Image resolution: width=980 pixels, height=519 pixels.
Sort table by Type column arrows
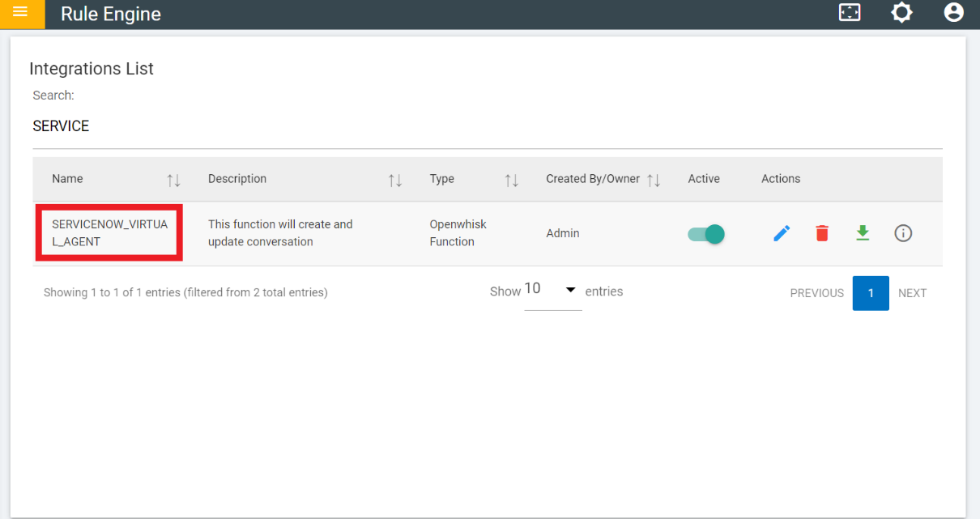[512, 180]
